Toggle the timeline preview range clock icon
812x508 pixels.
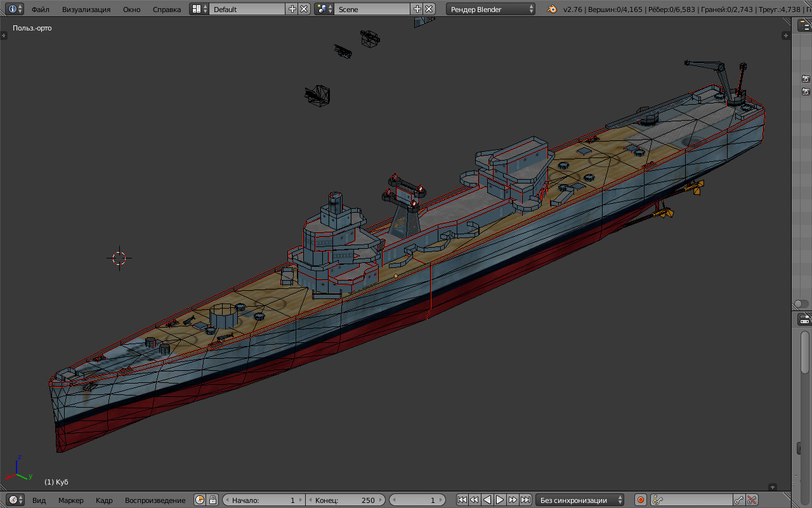point(200,500)
